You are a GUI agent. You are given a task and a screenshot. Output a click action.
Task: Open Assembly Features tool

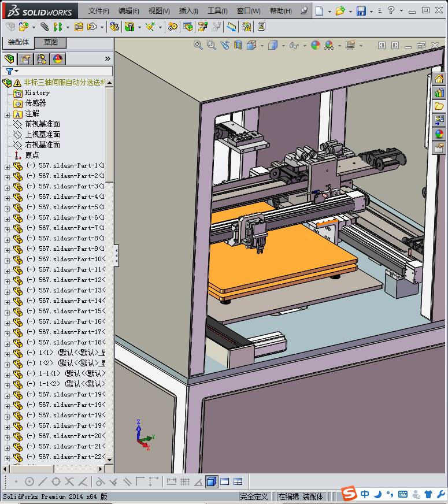click(x=129, y=27)
